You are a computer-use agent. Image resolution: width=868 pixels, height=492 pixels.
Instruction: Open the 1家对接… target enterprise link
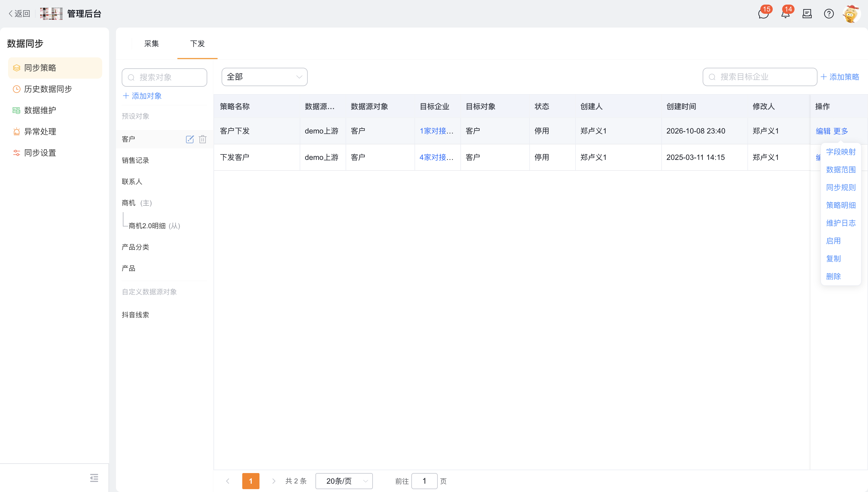pyautogui.click(x=437, y=131)
